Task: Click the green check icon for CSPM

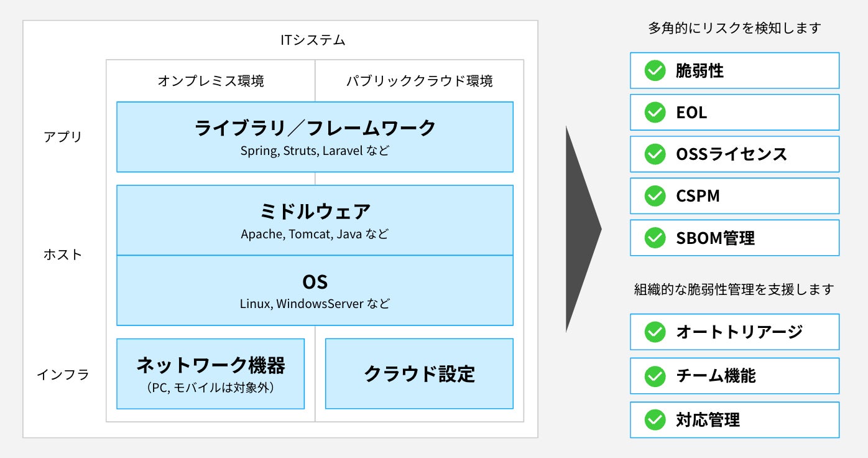Action: [x=655, y=196]
